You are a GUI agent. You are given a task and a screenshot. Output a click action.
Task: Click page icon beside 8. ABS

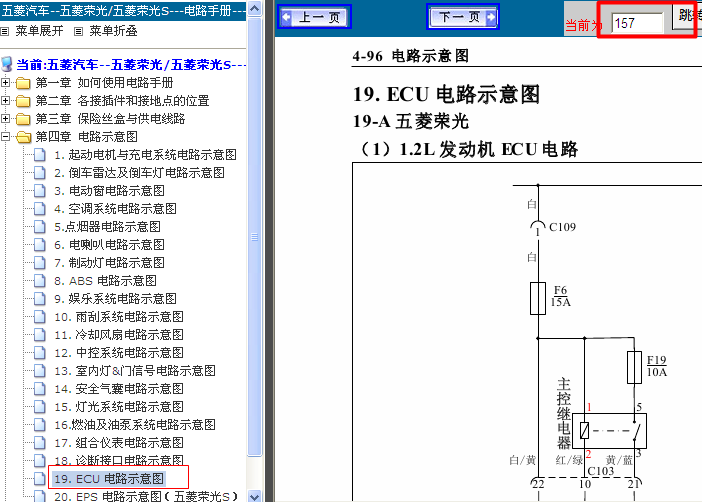40,281
